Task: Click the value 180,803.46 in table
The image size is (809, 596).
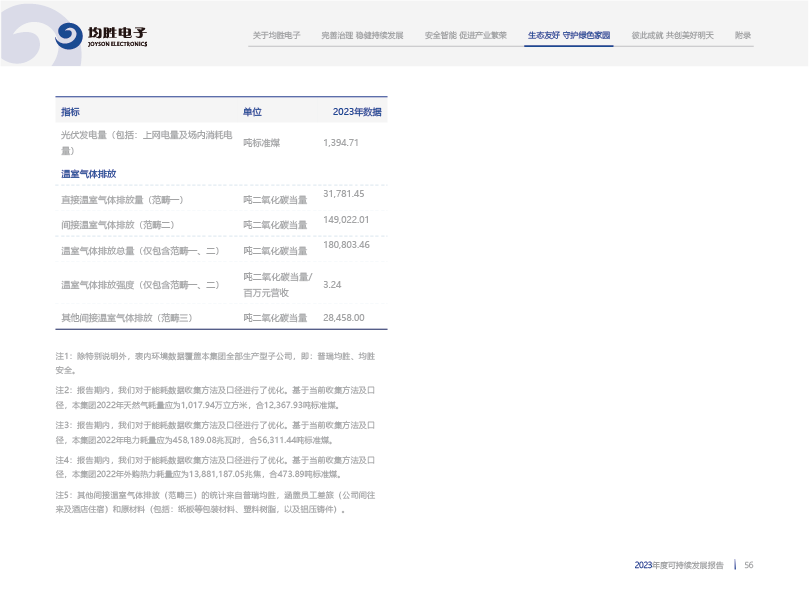Action: [346, 244]
